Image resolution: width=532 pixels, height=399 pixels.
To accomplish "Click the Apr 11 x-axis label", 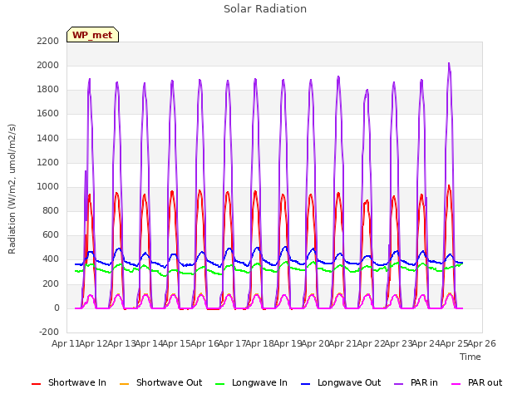I will click(65, 343).
